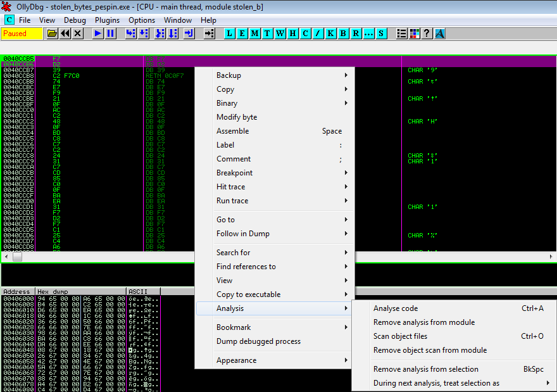Image resolution: width=557 pixels, height=392 pixels.
Task: Choose Remove object scan from module
Action: click(454, 350)
